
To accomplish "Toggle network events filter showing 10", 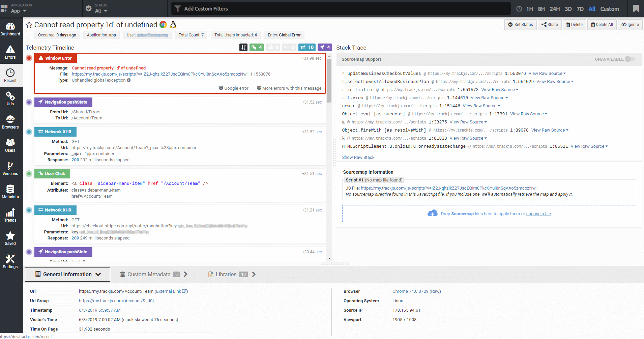I will [x=307, y=48].
